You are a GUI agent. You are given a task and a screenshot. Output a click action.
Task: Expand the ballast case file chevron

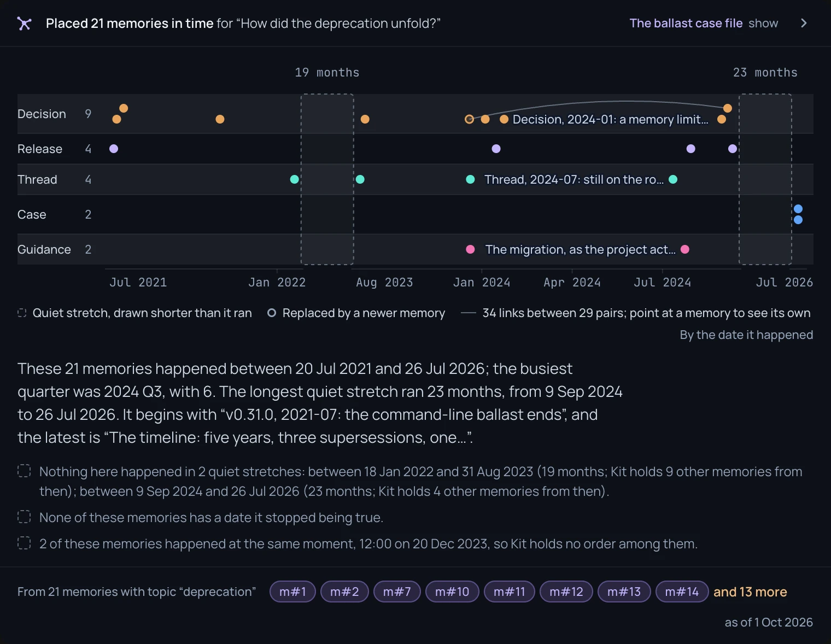click(x=804, y=23)
